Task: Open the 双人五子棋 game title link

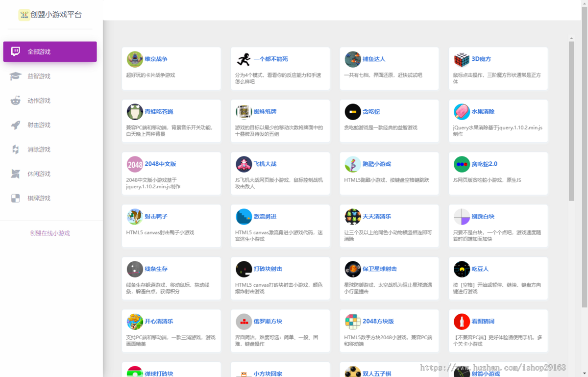Action: click(x=377, y=374)
